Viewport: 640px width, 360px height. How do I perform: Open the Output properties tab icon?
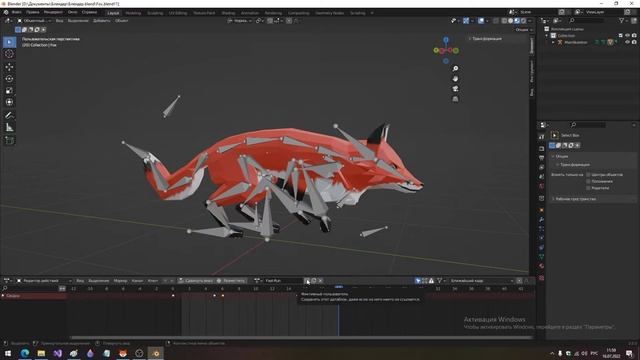click(x=542, y=158)
